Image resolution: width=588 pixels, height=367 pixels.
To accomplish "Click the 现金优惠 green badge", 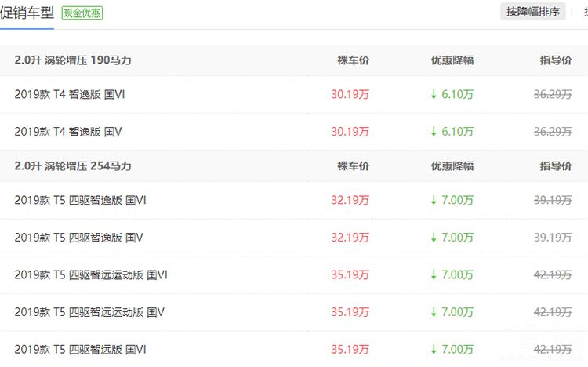I will click(82, 13).
